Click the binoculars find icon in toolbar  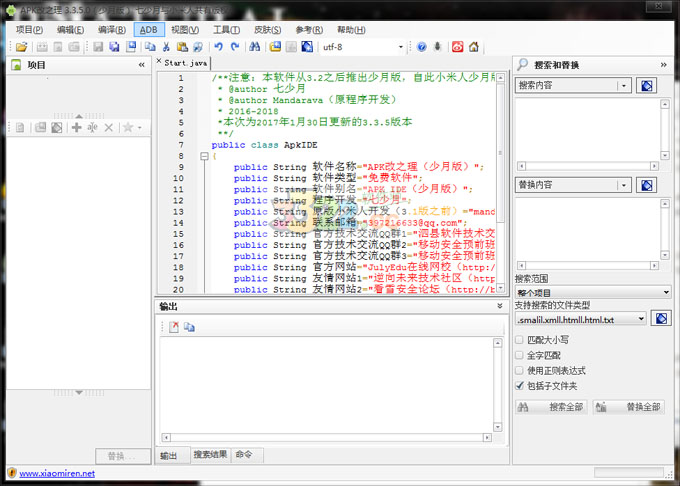[x=255, y=47]
